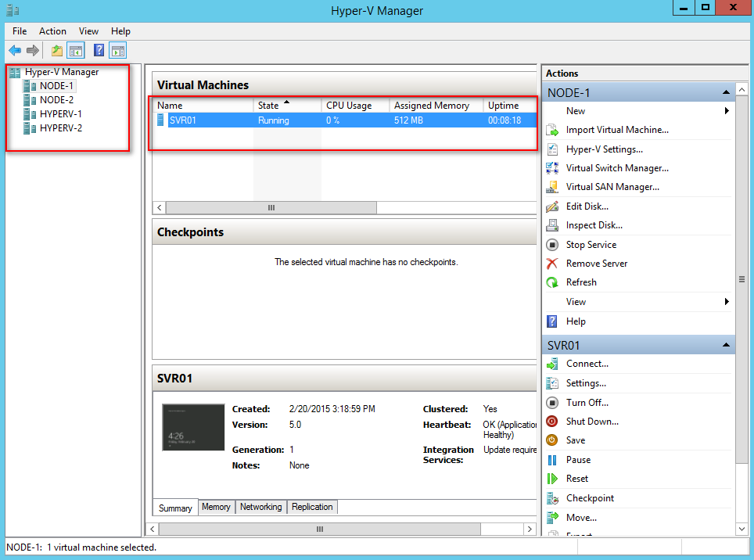
Task: Click the Help question mark toolbar icon
Action: coord(99,50)
